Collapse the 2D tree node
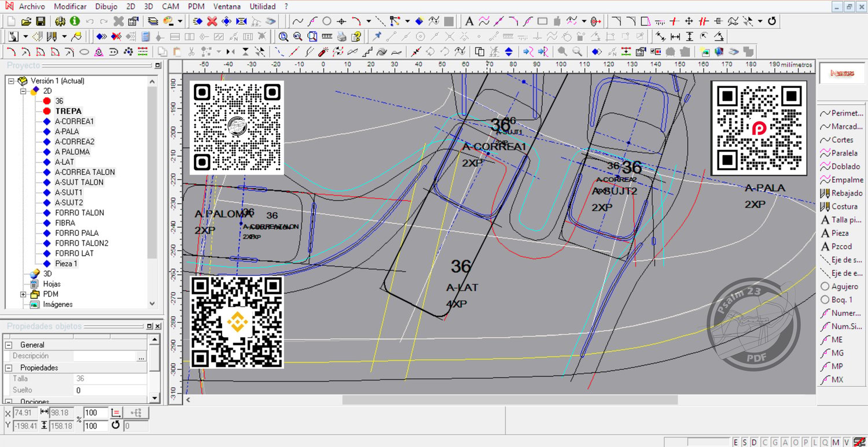 [23, 91]
